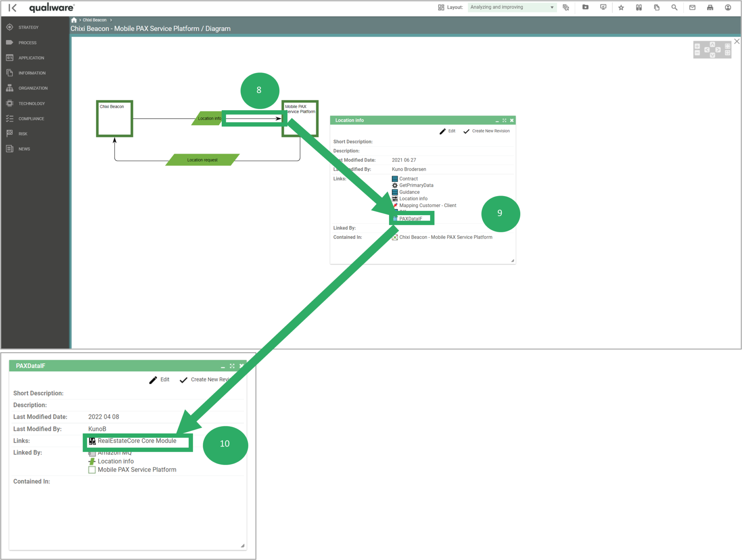Open the Process section from the sidebar

(x=28, y=42)
